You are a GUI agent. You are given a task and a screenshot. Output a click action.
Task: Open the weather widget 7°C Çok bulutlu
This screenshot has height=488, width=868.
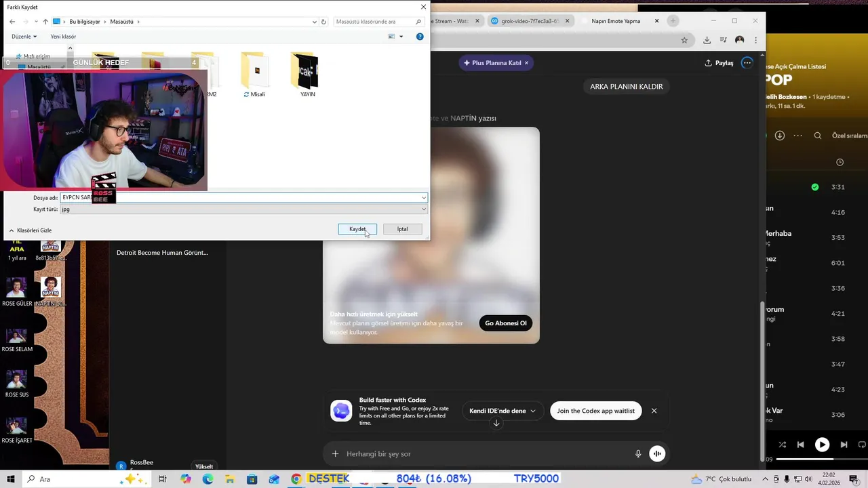[x=722, y=479]
